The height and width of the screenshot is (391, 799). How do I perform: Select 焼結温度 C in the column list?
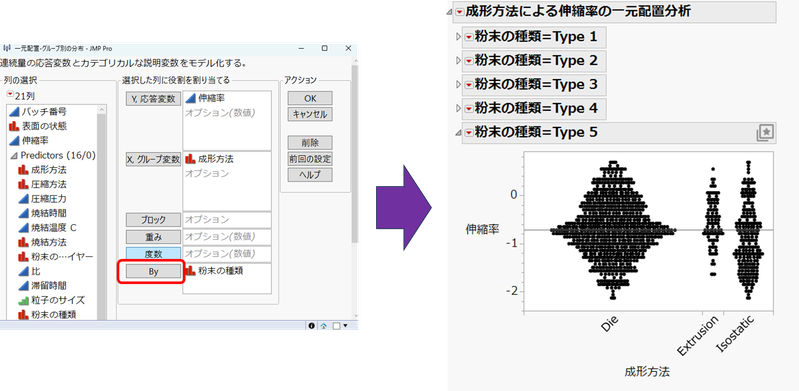coord(48,227)
